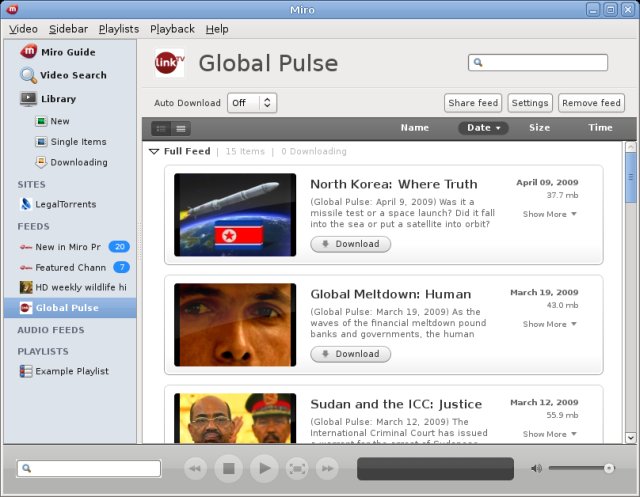Expand Show More for Sudan and the ICC
Screen dimensions: 640x497
point(549,434)
